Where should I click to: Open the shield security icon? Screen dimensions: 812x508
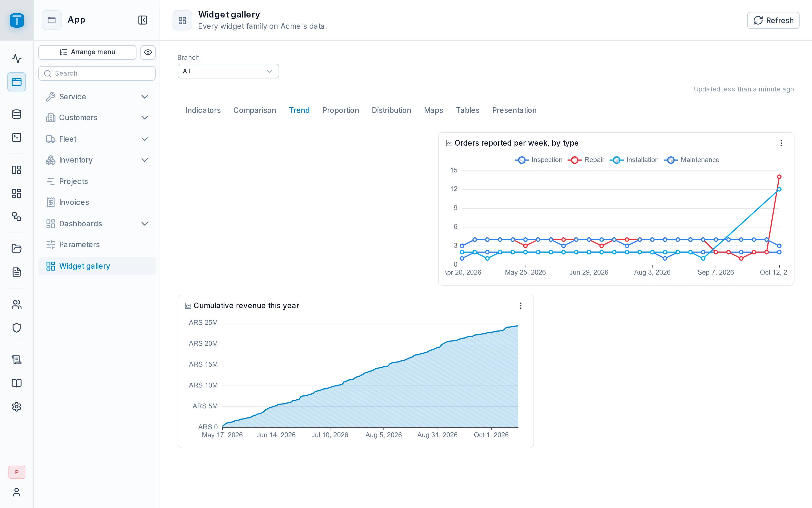click(x=17, y=328)
